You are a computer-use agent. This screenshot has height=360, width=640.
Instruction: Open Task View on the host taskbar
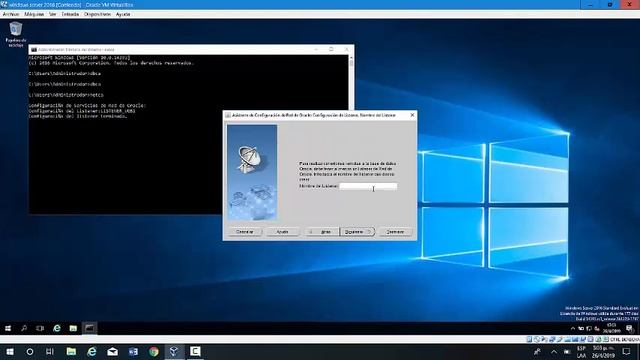point(50,351)
